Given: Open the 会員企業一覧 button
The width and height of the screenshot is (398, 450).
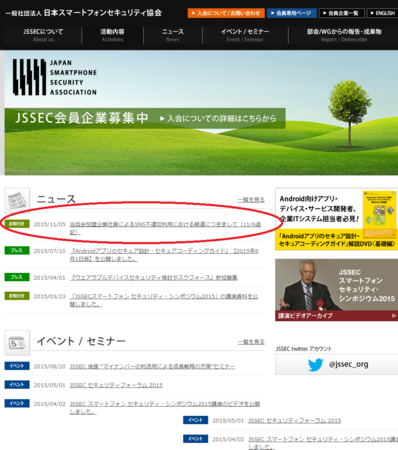Looking at the screenshot, I should tap(341, 13).
